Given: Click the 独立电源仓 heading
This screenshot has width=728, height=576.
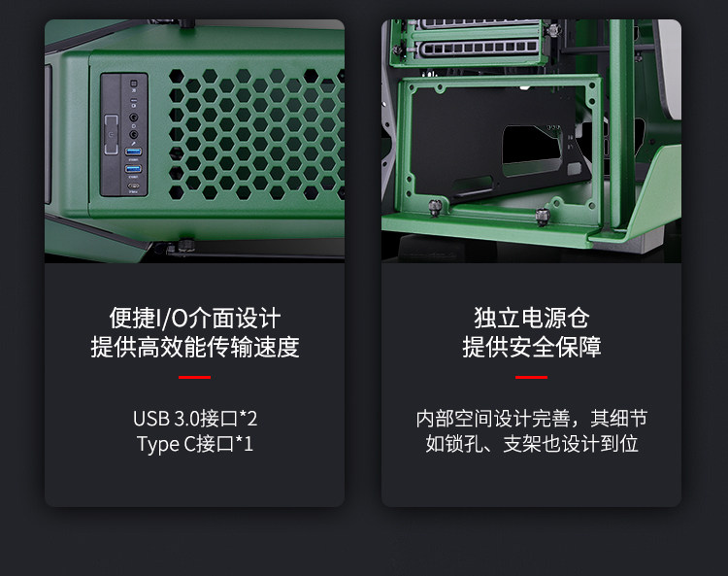Looking at the screenshot, I should (532, 318).
